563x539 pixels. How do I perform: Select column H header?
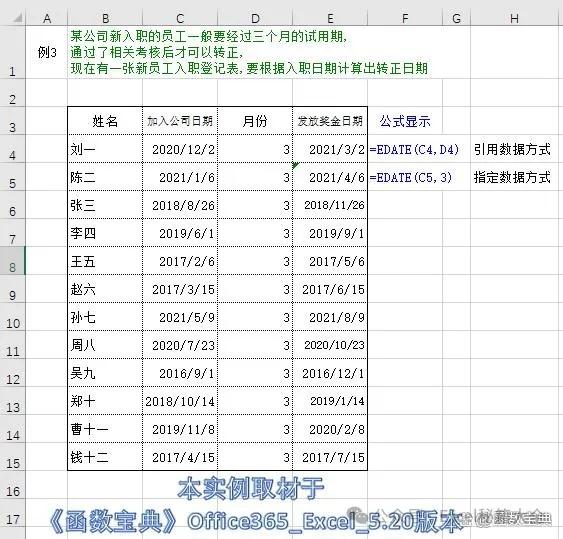[x=516, y=18]
